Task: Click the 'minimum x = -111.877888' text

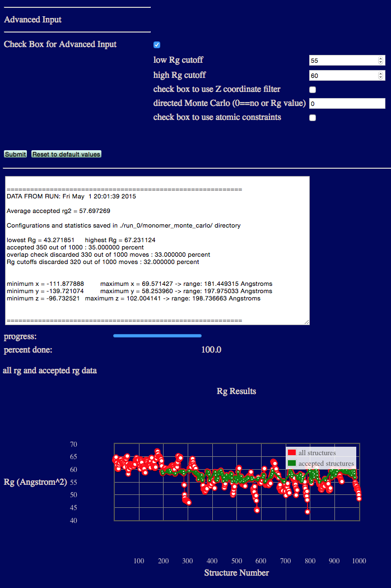Action: pyautogui.click(x=45, y=284)
